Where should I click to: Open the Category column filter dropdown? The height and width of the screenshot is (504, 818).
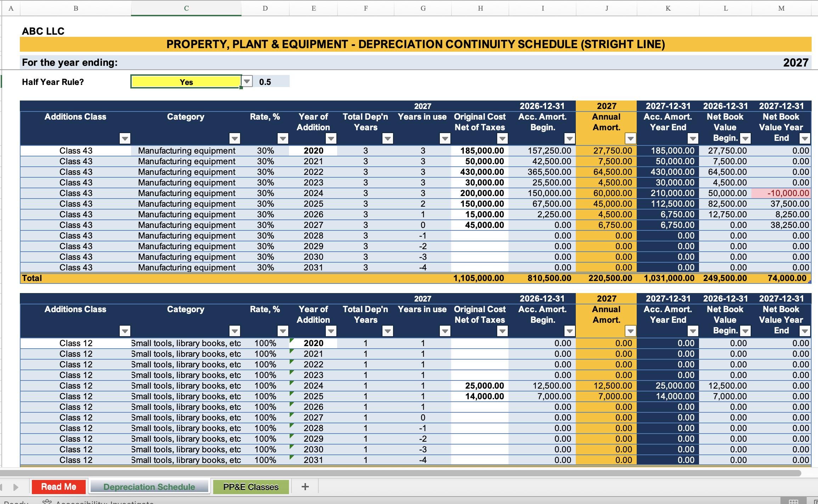coord(235,138)
